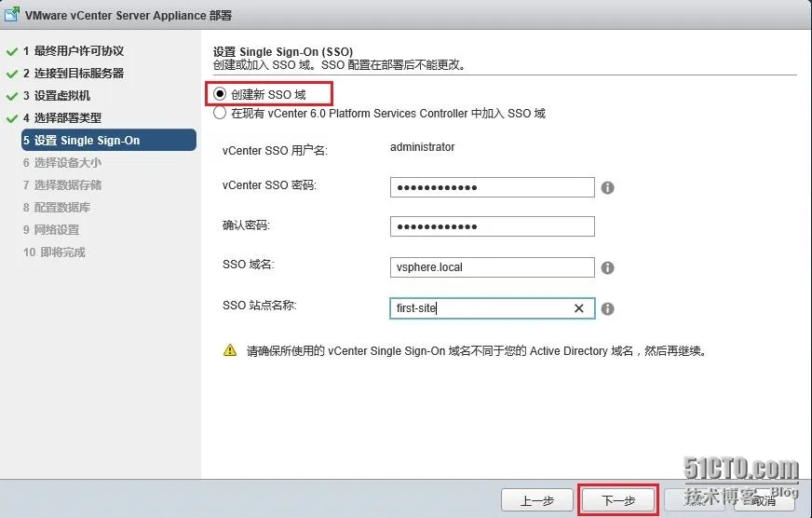812x518 pixels.
Task: Select step 9 网络设置
Action: (51, 229)
